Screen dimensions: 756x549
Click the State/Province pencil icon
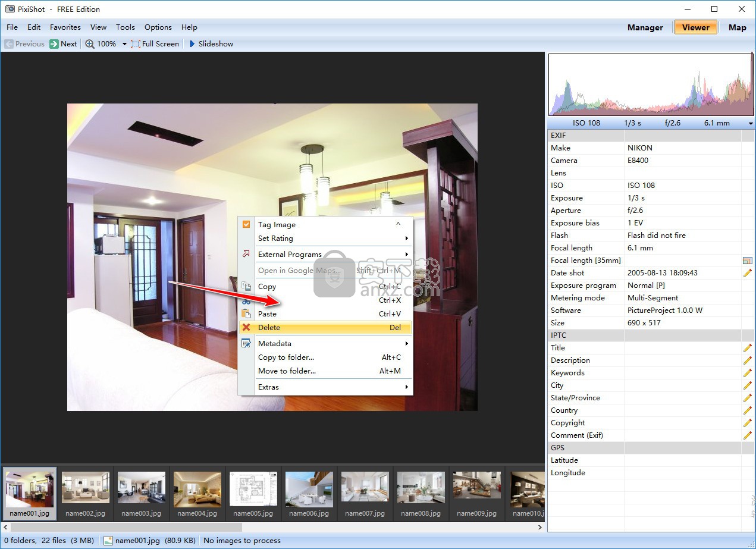[748, 398]
